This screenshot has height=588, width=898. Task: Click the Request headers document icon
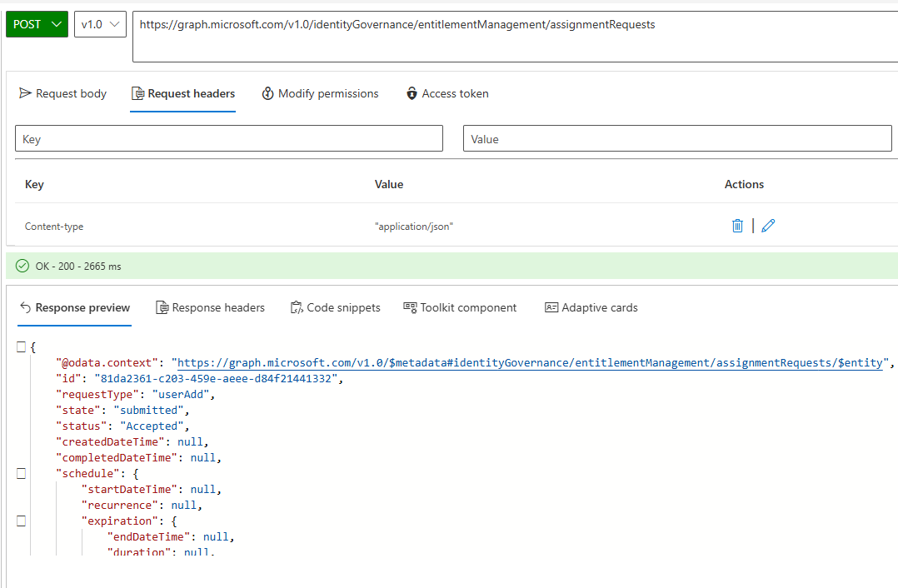pos(137,93)
